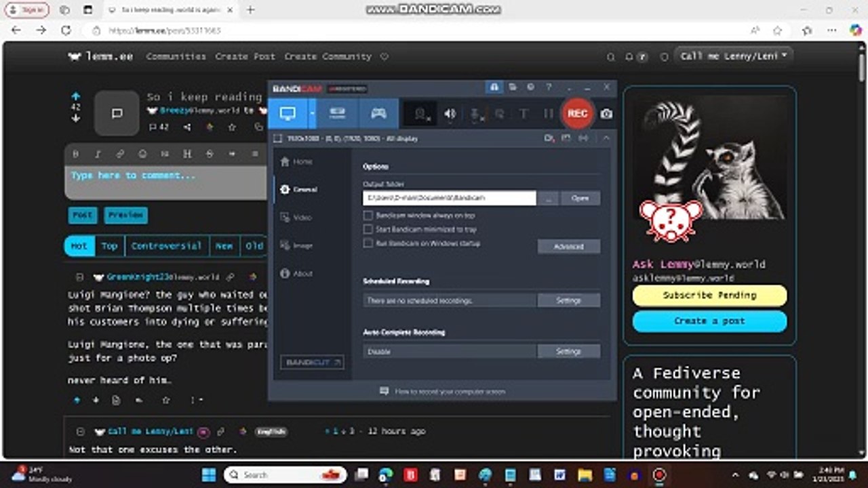
Task: Toggle microphone in Bandicam toolbar
Action: (x=477, y=114)
